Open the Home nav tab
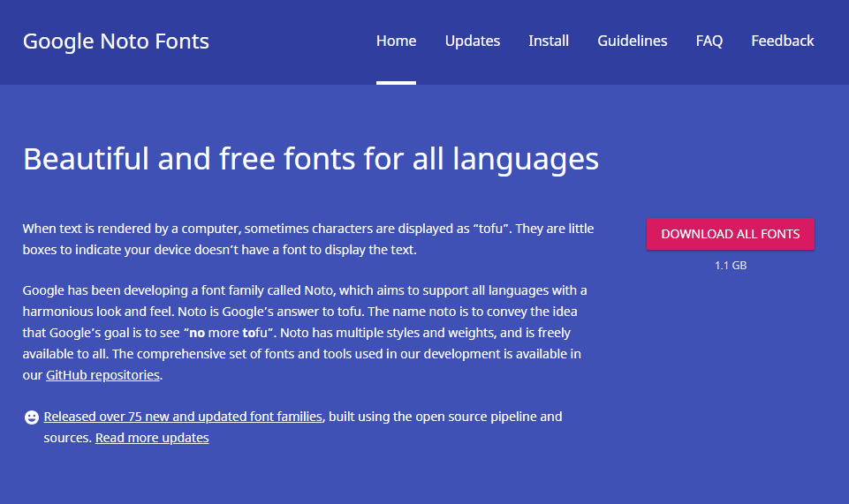 click(x=396, y=41)
